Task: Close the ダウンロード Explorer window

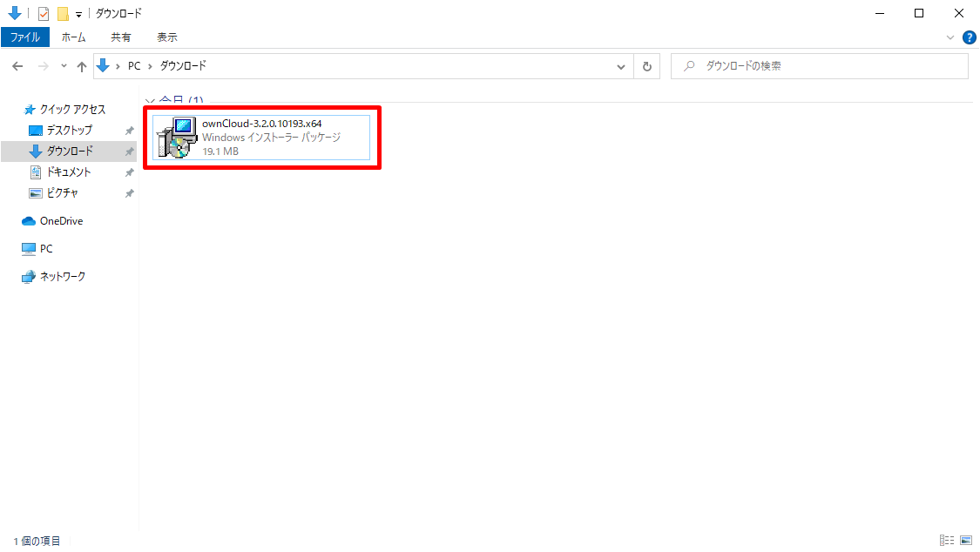Action: pos(959,13)
